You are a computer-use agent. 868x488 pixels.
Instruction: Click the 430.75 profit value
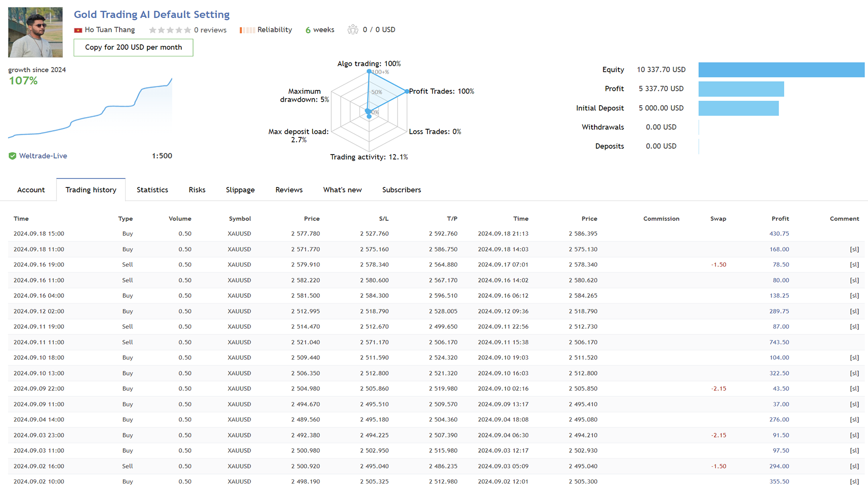tap(779, 234)
